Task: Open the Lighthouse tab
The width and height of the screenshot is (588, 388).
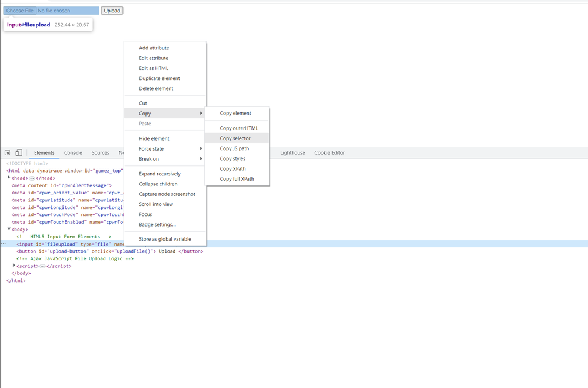Action: 293,153
